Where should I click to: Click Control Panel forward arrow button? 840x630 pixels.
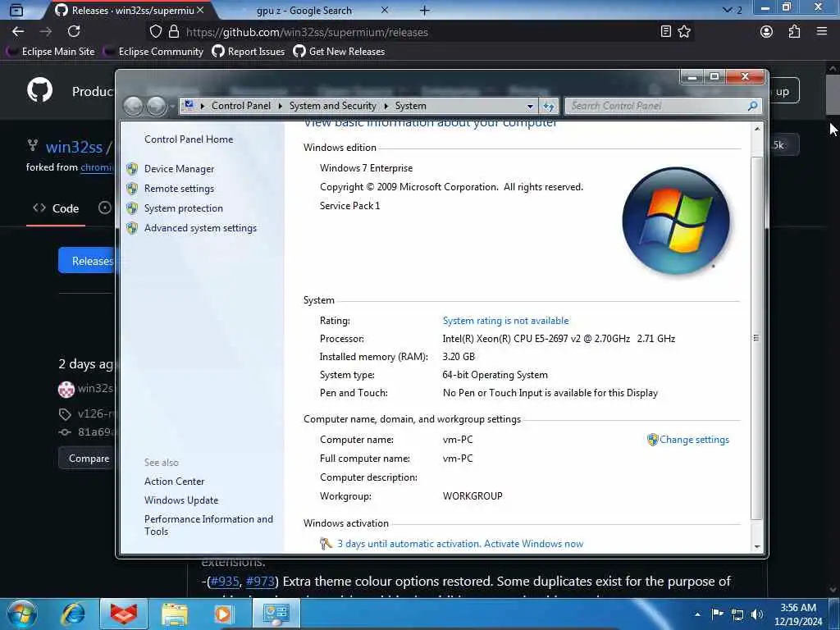coord(157,106)
